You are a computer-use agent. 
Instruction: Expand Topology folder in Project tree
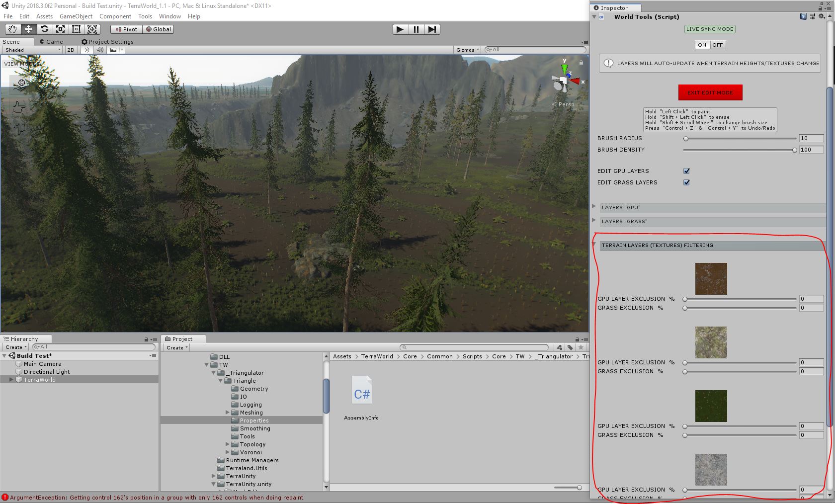point(228,444)
